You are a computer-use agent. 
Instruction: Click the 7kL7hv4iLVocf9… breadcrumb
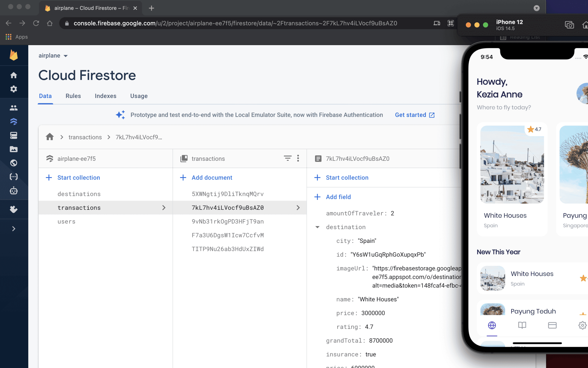(x=139, y=137)
